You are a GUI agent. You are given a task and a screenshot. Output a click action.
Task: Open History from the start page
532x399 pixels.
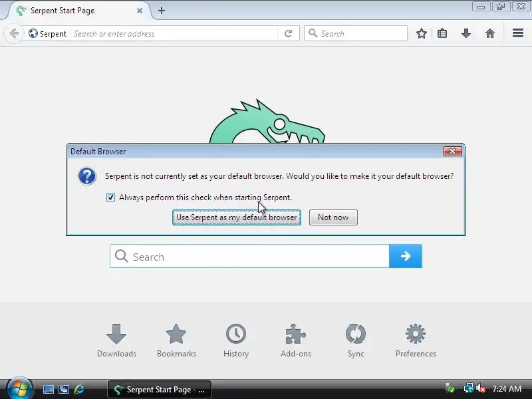pyautogui.click(x=236, y=340)
